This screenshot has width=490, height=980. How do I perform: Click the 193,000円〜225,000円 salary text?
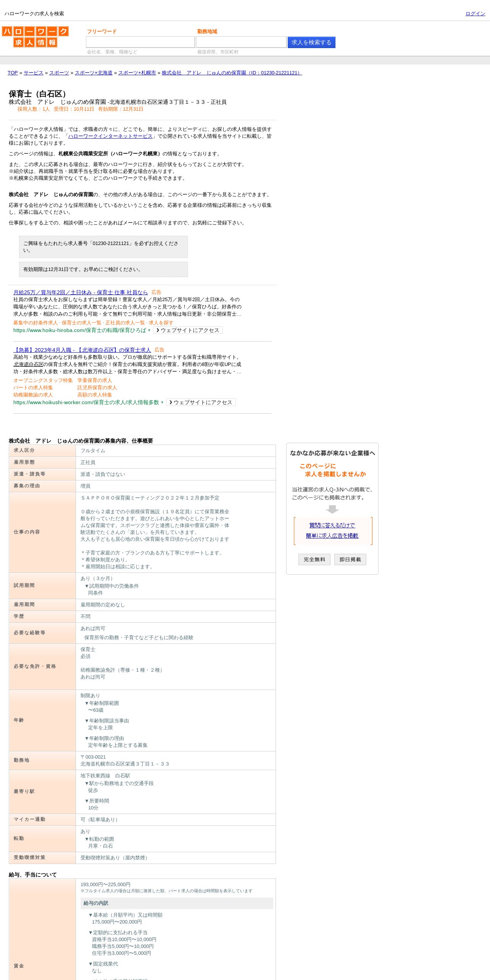pyautogui.click(x=105, y=885)
